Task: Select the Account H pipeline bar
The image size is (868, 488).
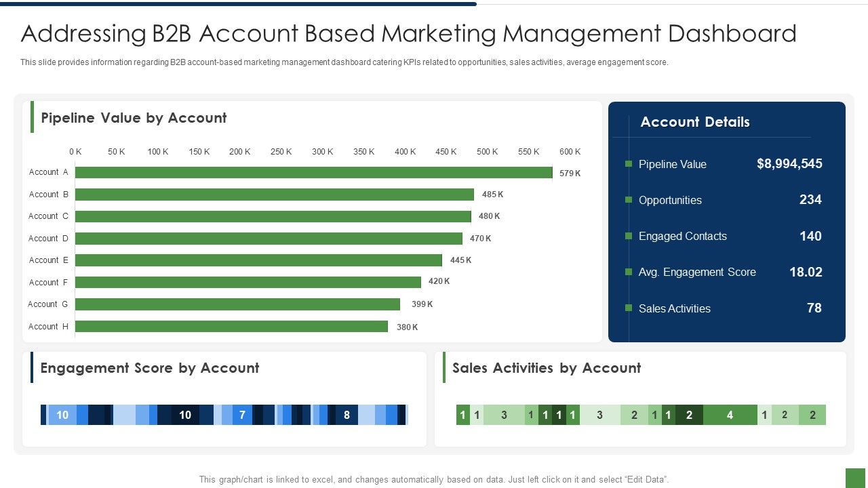Action: point(231,327)
